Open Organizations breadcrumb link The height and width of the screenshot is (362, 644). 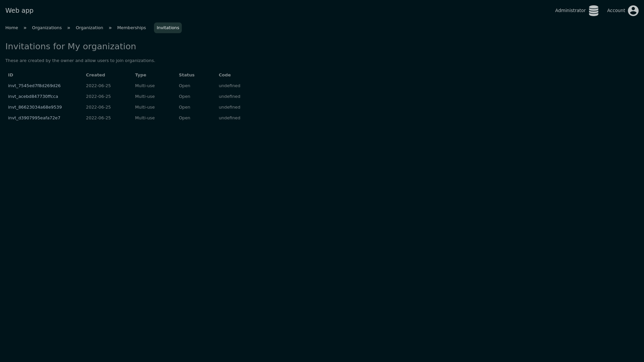click(47, 28)
